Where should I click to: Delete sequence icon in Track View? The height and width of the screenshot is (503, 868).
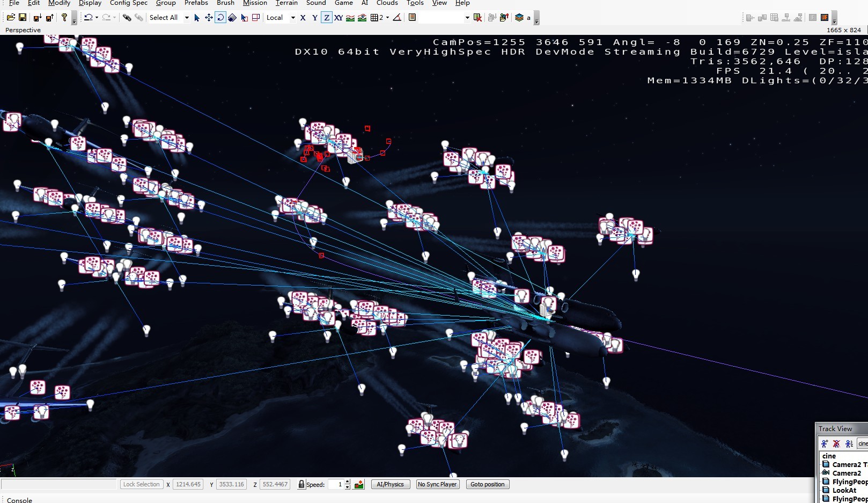point(836,443)
